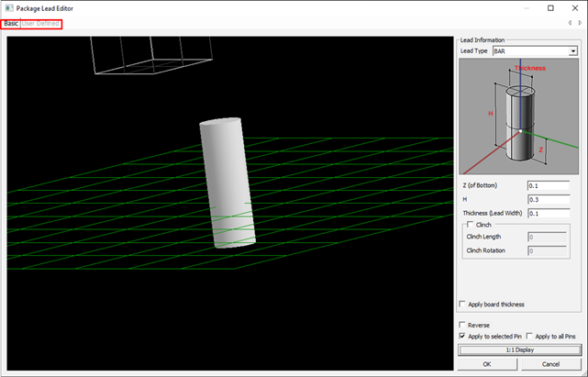Click the right tab scroll arrow
The image size is (588, 377).
click(580, 23)
